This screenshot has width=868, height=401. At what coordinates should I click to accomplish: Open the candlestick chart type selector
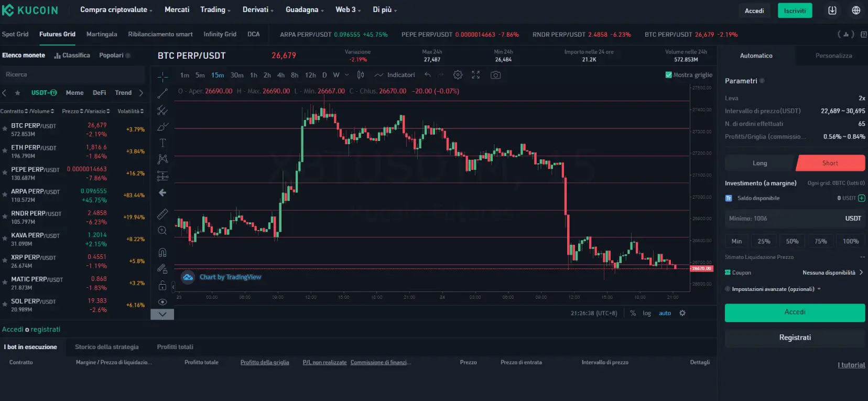(x=361, y=75)
